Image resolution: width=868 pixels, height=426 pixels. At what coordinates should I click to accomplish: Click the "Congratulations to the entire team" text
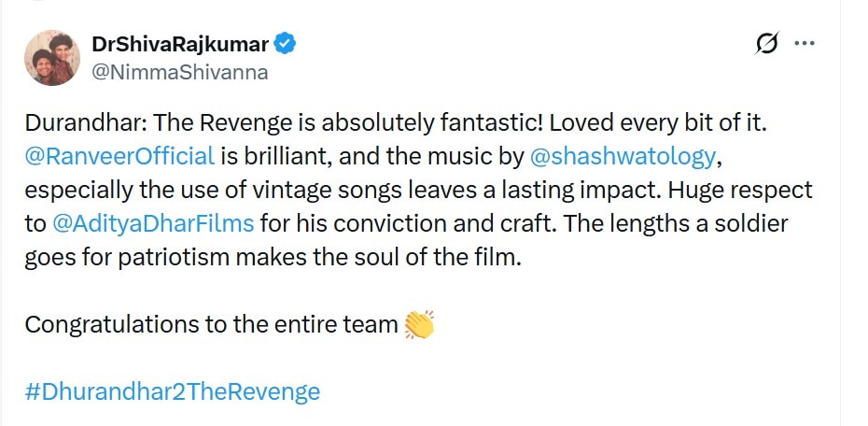pos(211,324)
